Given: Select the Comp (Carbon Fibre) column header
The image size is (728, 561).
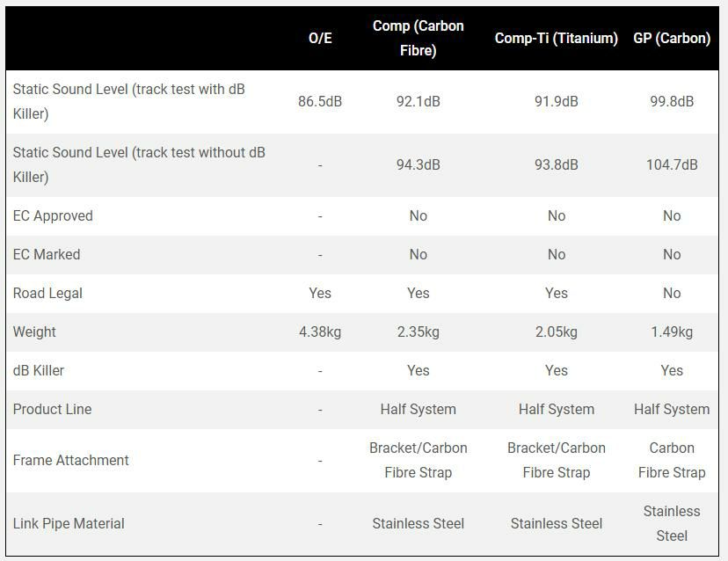Looking at the screenshot, I should click(418, 39).
